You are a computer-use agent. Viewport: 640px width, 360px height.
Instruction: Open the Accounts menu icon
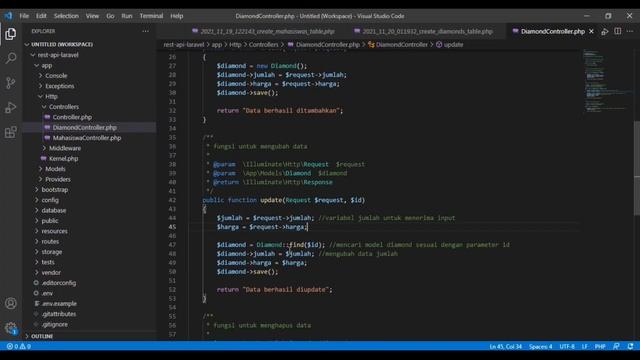coord(11,303)
